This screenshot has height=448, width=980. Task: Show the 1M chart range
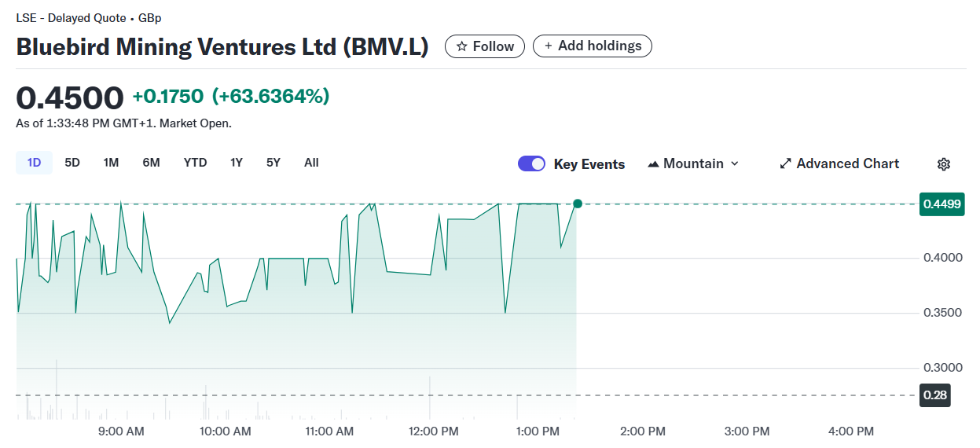point(111,163)
